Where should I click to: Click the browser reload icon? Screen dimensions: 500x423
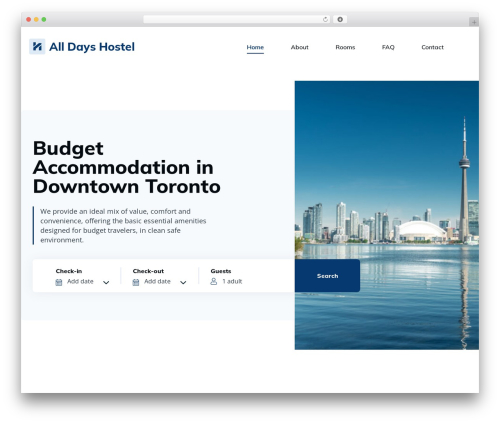click(x=325, y=20)
